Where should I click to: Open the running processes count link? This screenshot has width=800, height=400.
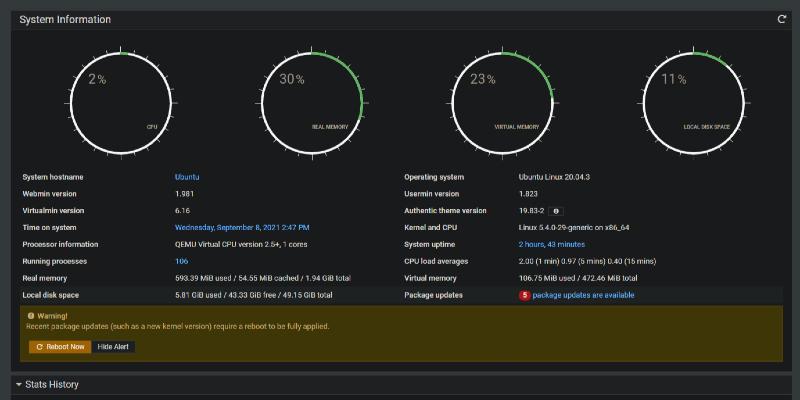click(x=181, y=261)
